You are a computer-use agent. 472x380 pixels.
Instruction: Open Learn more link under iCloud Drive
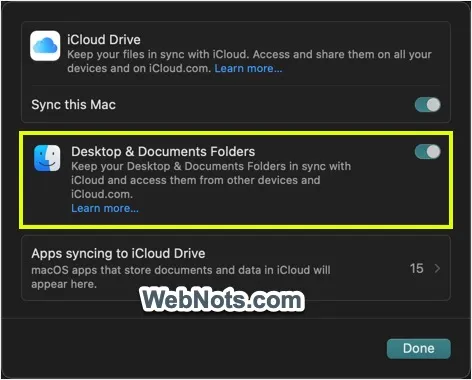point(248,68)
